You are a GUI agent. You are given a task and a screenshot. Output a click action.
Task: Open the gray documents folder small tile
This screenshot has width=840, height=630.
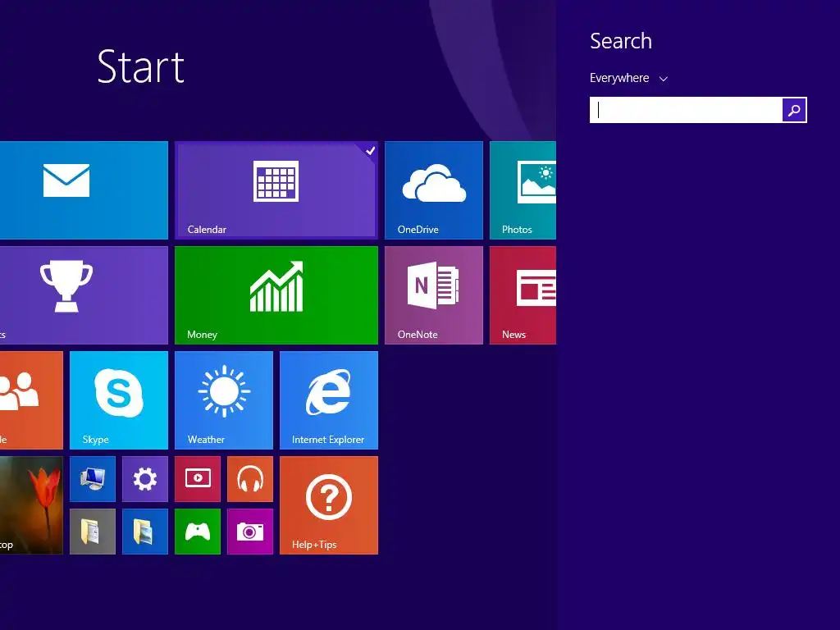coord(93,532)
